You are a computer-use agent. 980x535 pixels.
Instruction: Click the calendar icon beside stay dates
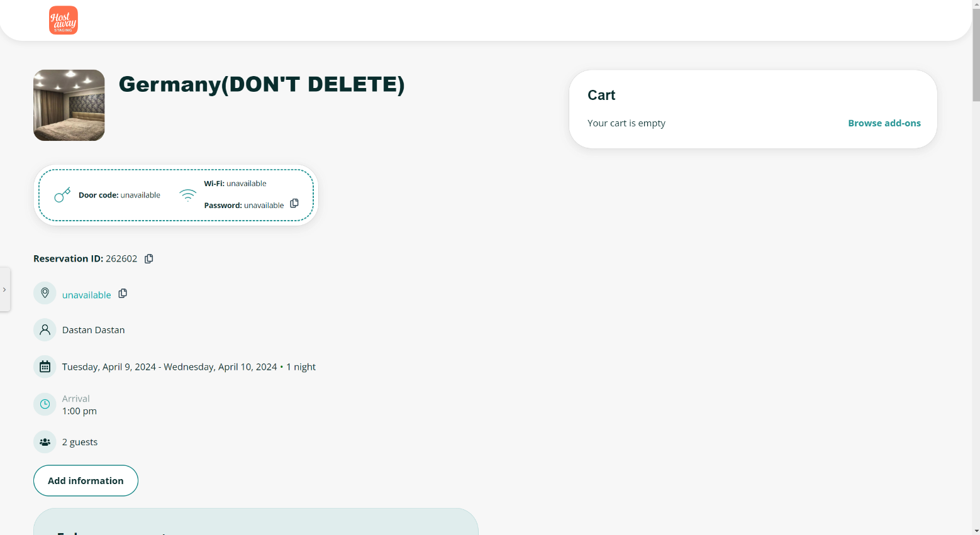[45, 367]
